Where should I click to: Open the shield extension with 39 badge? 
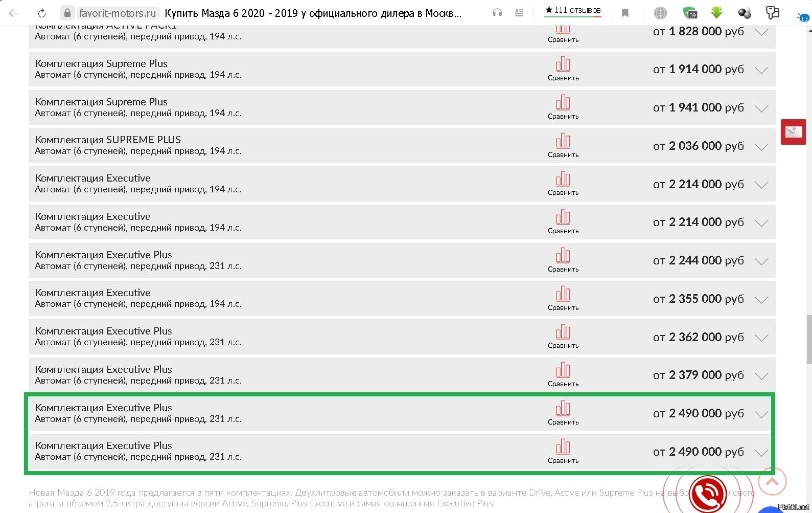point(689,13)
